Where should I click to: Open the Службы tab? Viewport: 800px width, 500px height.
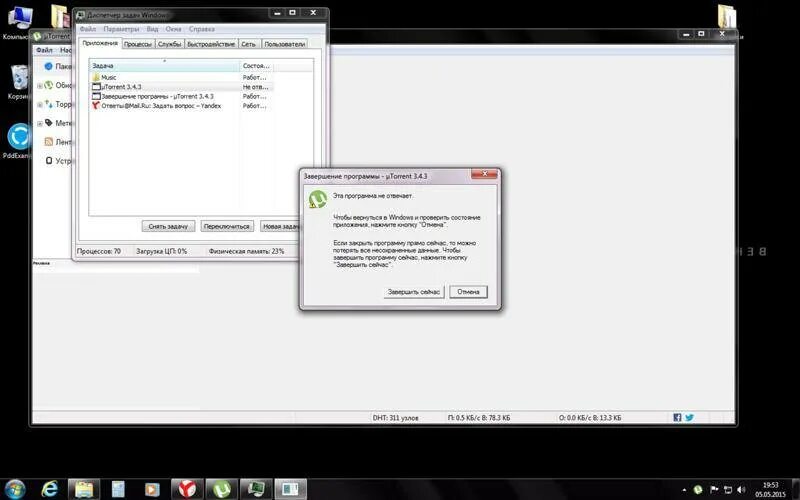point(169,44)
